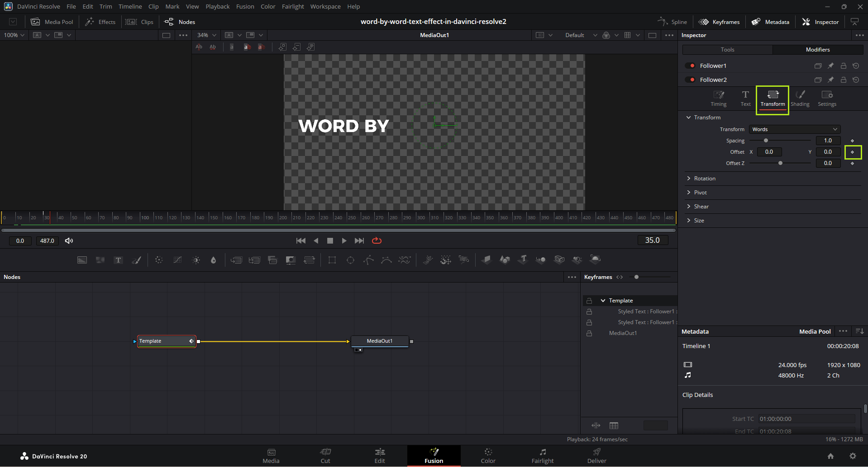Toggle the Follower1 enable switch
This screenshot has height=467, width=868.
coord(690,66)
